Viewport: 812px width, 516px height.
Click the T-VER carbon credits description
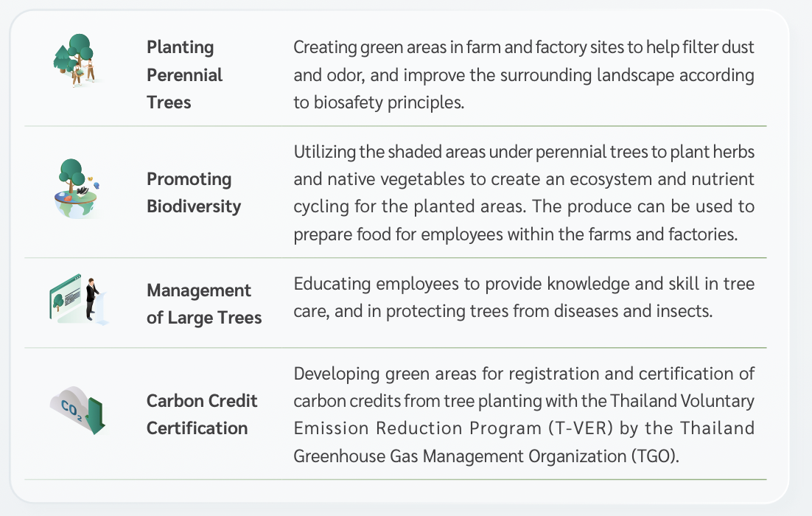click(x=524, y=414)
